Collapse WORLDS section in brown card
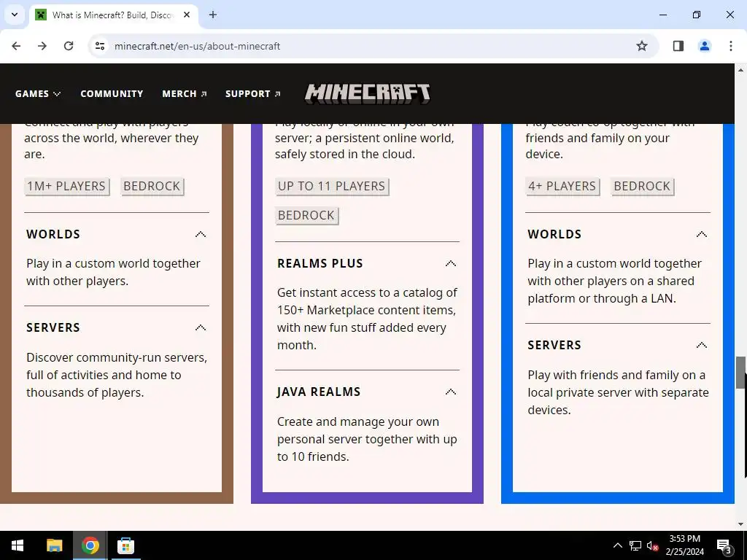The image size is (747, 560). click(201, 234)
